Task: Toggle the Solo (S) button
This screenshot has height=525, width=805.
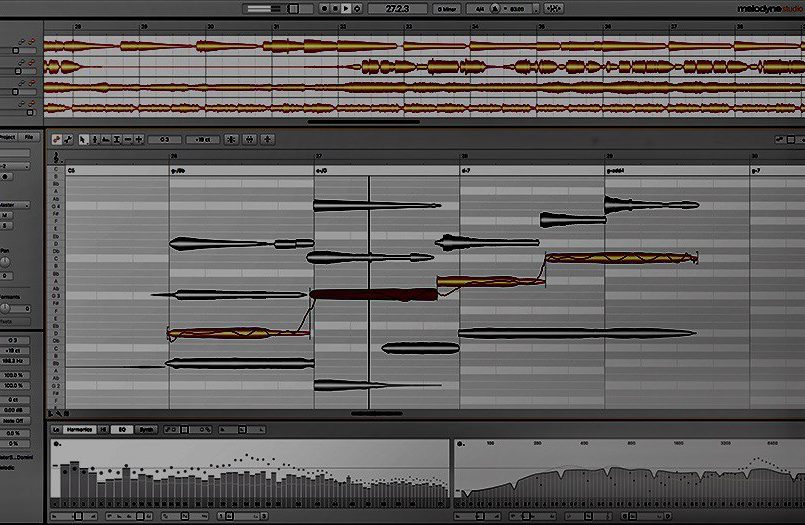Action: point(5,225)
